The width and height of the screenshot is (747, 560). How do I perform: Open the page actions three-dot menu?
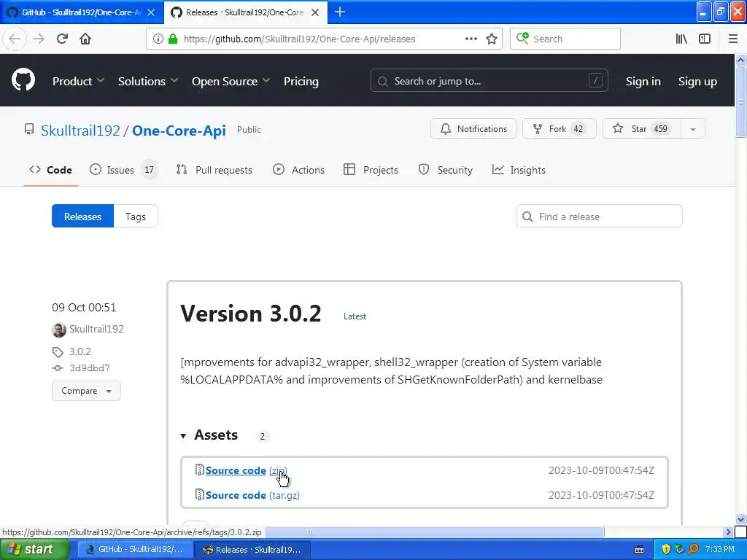(471, 39)
